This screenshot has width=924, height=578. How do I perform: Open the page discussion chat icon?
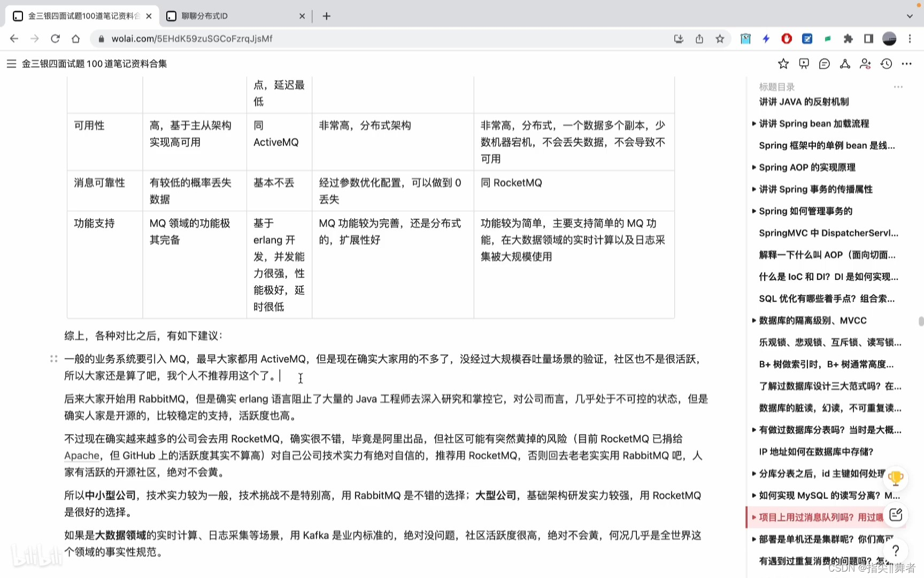tap(825, 64)
